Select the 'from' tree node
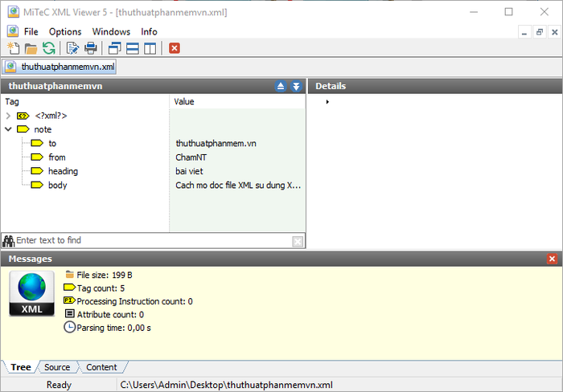Image resolution: width=563 pixels, height=392 pixels. (x=57, y=157)
